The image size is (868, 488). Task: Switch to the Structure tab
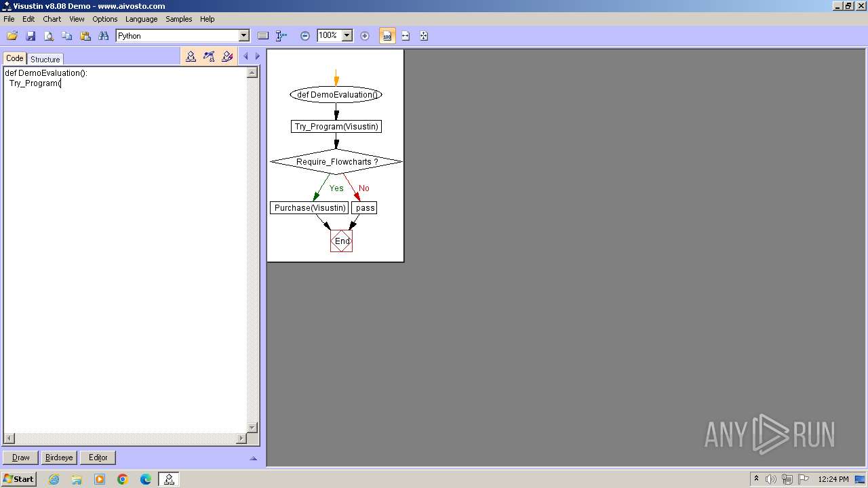pyautogui.click(x=45, y=59)
